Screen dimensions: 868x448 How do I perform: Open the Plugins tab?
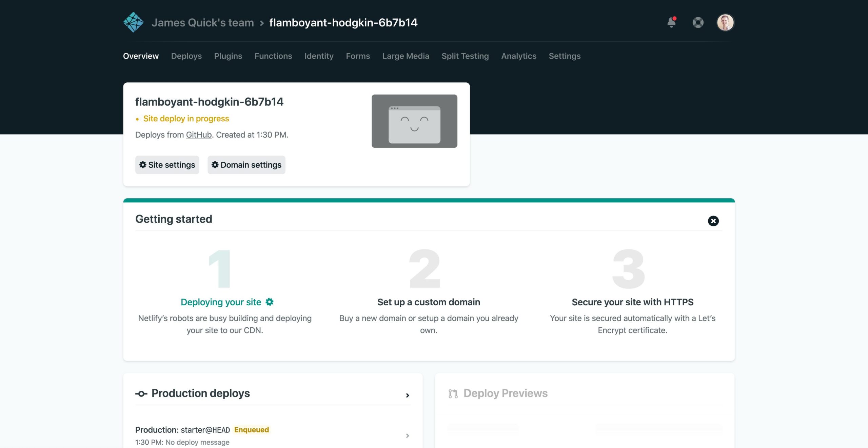228,56
